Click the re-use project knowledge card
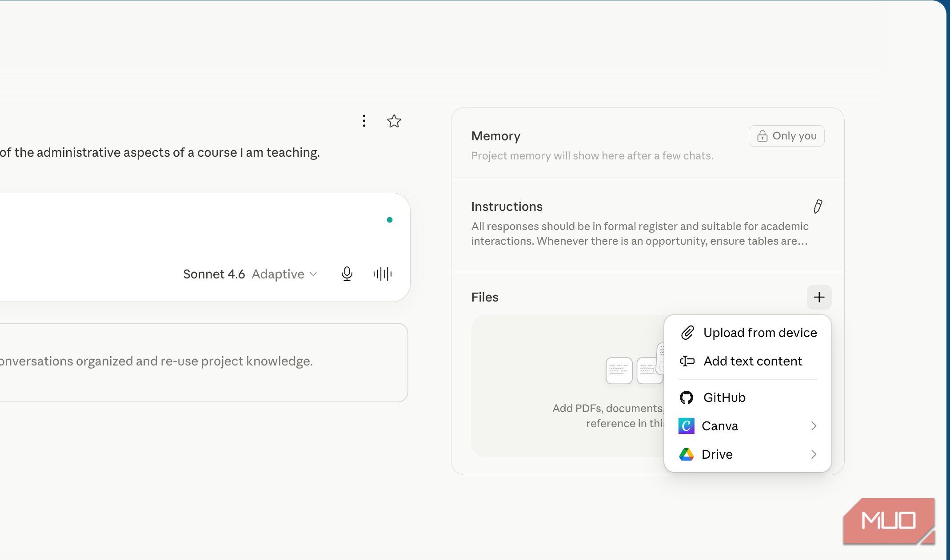This screenshot has width=950, height=560. (x=204, y=362)
